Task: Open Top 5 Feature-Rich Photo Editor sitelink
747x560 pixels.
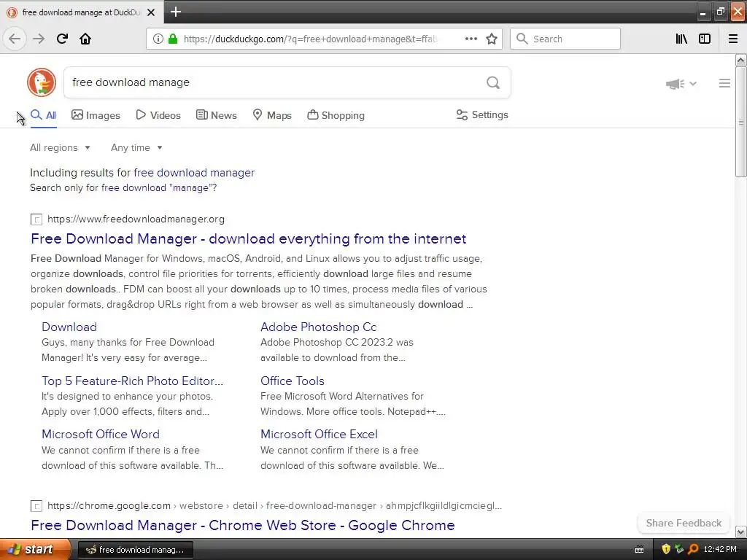Action: (x=132, y=381)
